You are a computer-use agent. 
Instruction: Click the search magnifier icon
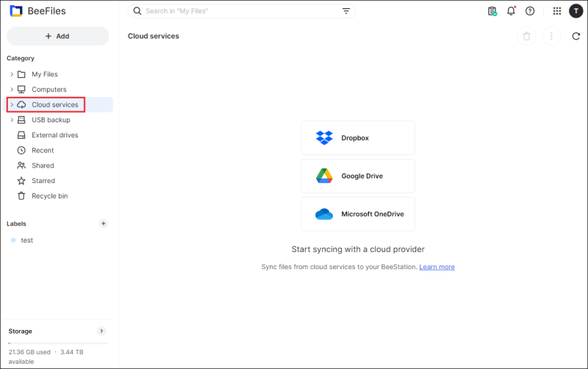[137, 11]
